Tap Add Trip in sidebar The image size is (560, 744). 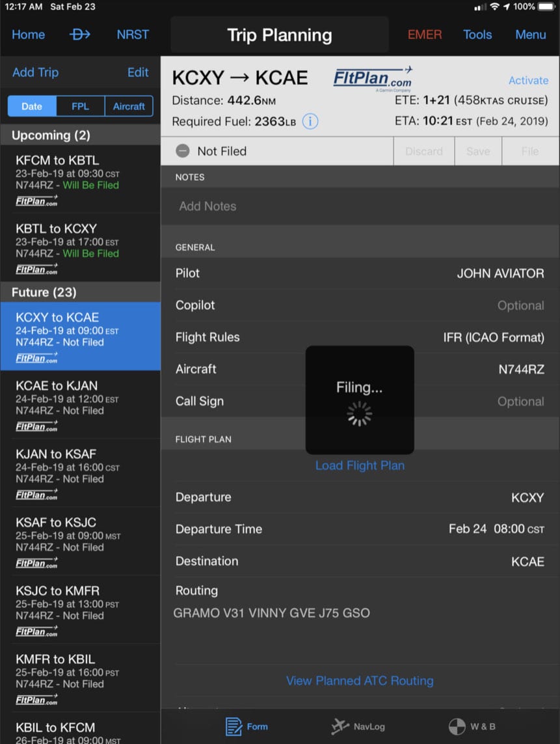pos(36,72)
